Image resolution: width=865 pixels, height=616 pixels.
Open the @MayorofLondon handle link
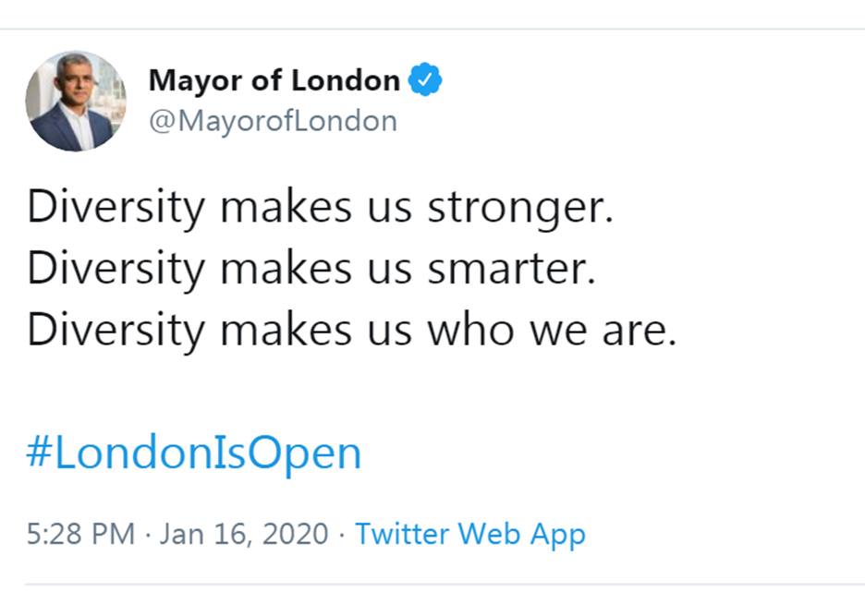pyautogui.click(x=273, y=121)
